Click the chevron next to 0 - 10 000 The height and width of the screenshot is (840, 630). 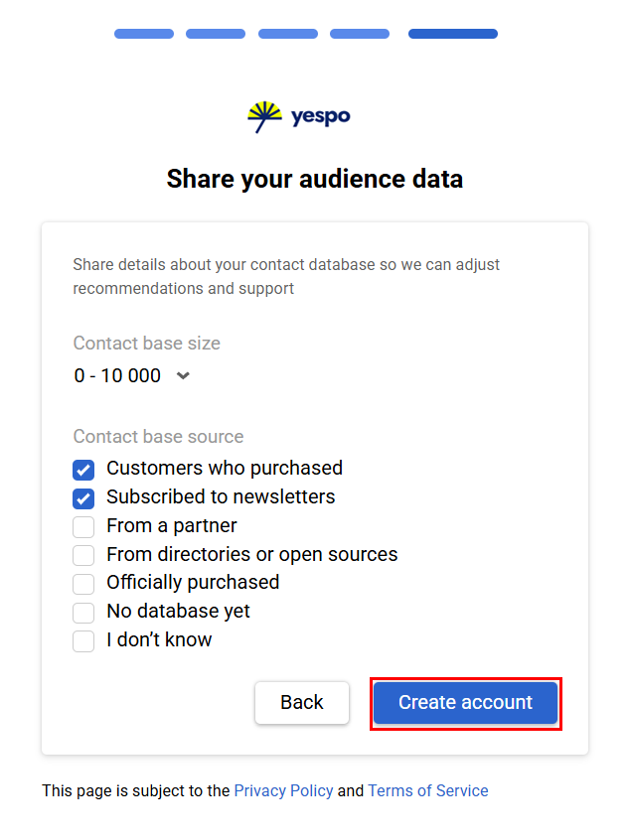[183, 376]
